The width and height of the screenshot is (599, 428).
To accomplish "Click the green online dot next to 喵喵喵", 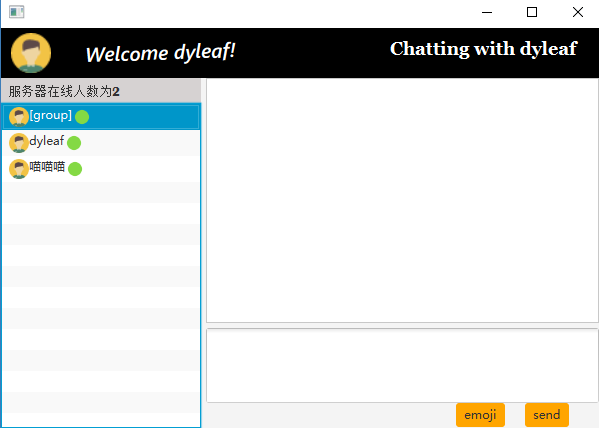I will coord(75,169).
